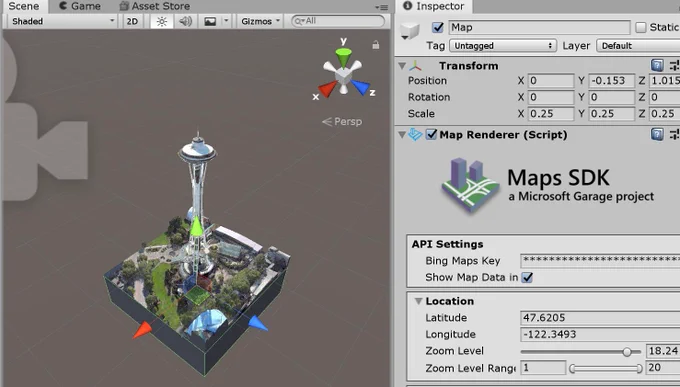Viewport: 680px width, 387px height.
Task: Toggle scene audio speaker icon
Action: pos(186,21)
